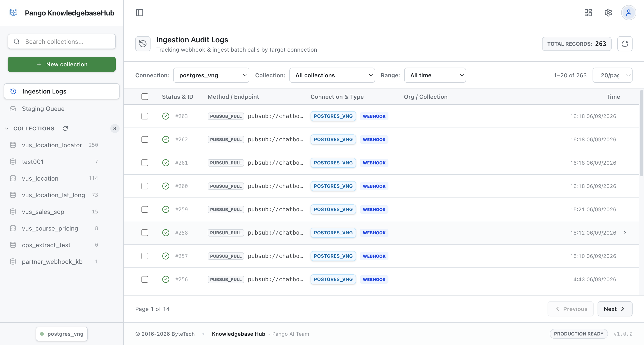Open the user profile avatar
The image size is (644, 345).
[x=629, y=12]
